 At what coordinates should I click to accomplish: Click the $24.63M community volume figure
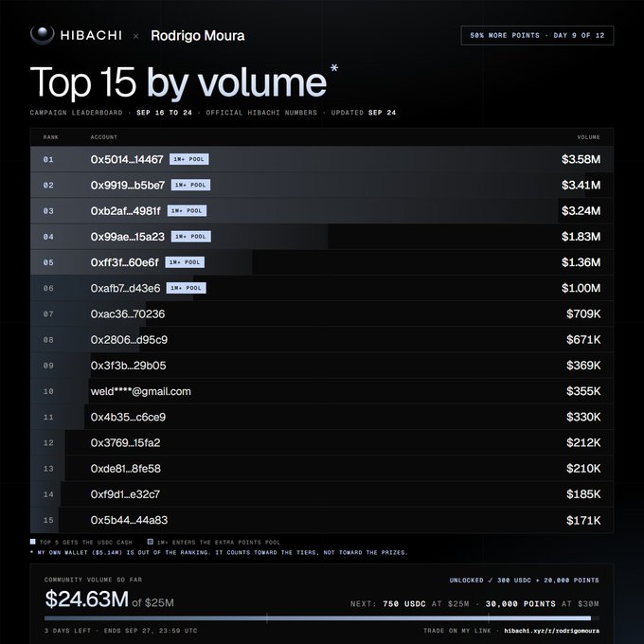pyautogui.click(x=87, y=599)
